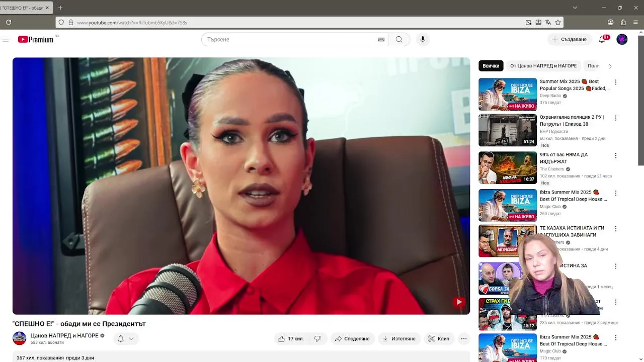Open the Цанов НАПРЕД и НАГОРЕ channel name
The height and width of the screenshot is (362, 644).
pyautogui.click(x=64, y=335)
